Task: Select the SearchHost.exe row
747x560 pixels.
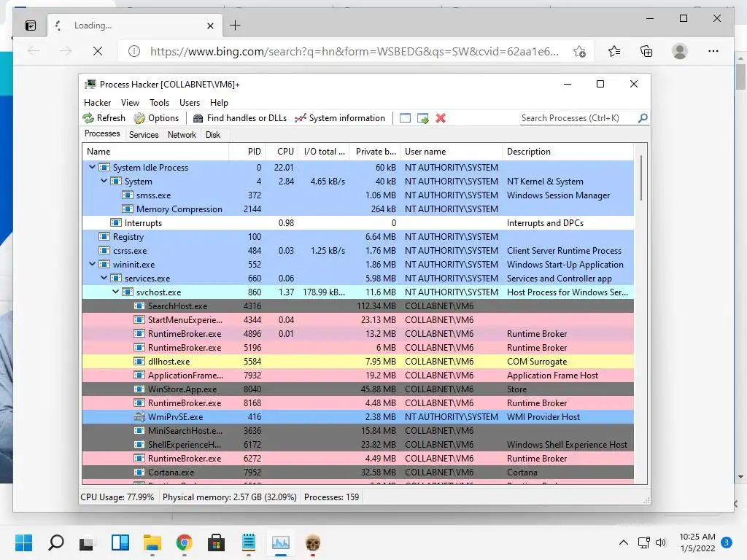Action: point(357,306)
